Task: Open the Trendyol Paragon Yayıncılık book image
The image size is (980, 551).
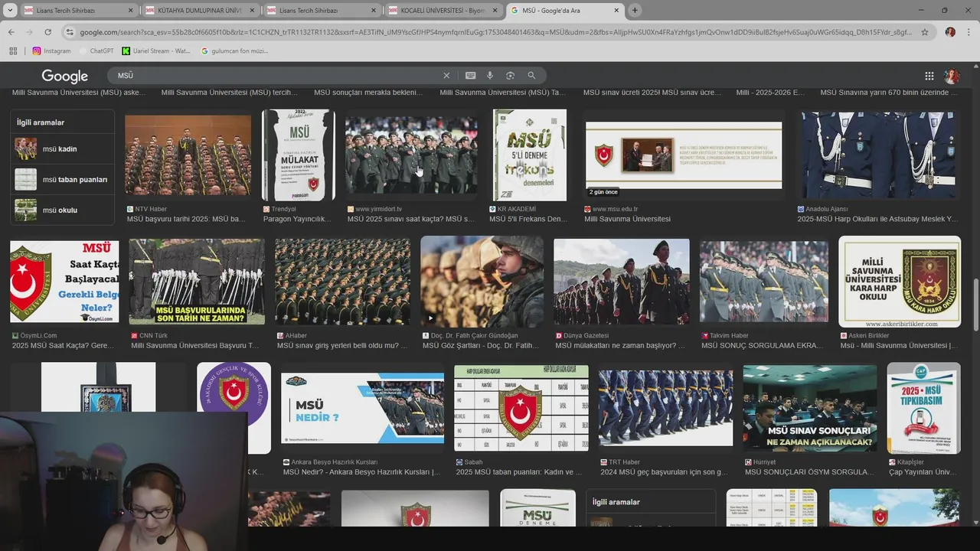Action: pos(298,155)
